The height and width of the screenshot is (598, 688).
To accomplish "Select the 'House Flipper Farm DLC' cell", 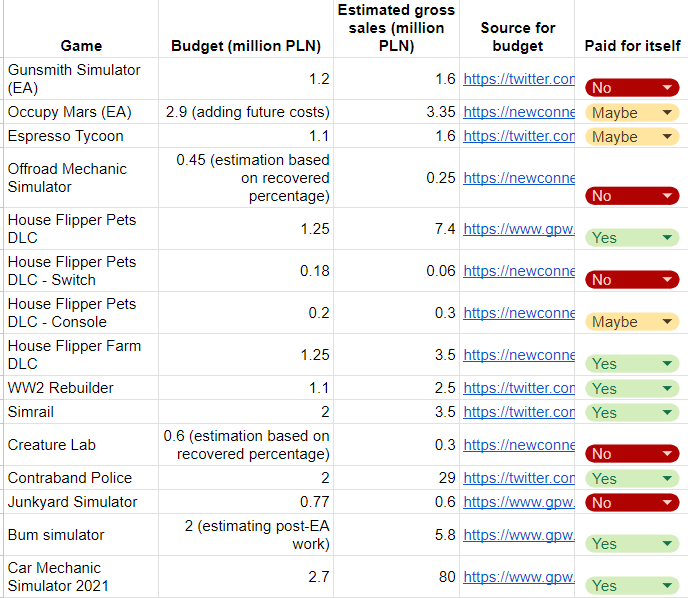I will (81, 355).
